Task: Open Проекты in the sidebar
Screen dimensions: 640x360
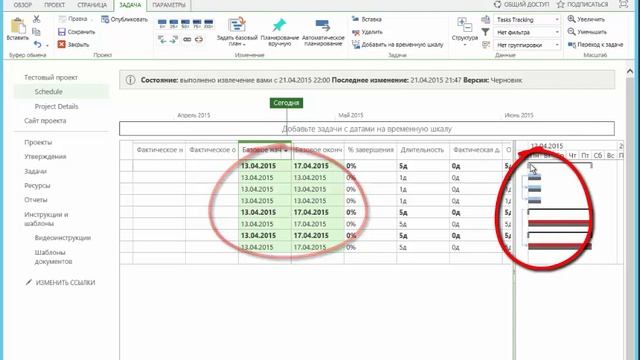Action: tap(38, 142)
